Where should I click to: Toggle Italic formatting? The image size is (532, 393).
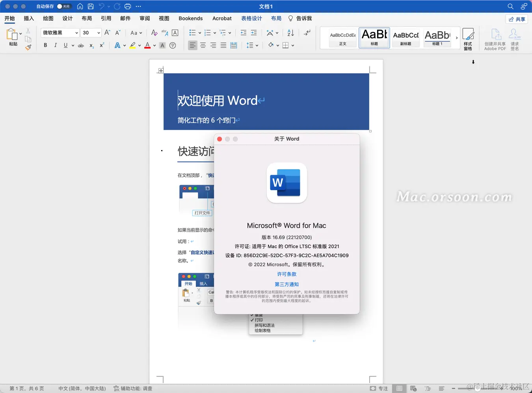[x=56, y=45]
